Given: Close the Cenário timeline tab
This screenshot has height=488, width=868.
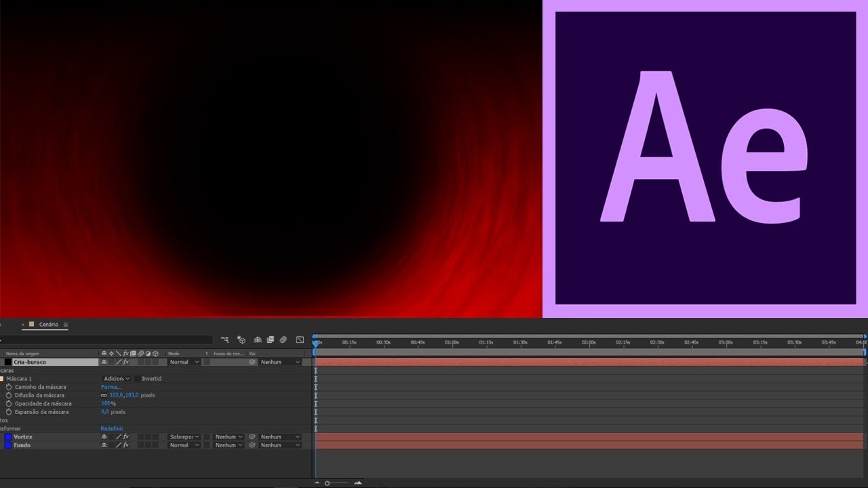Looking at the screenshot, I should tap(23, 325).
